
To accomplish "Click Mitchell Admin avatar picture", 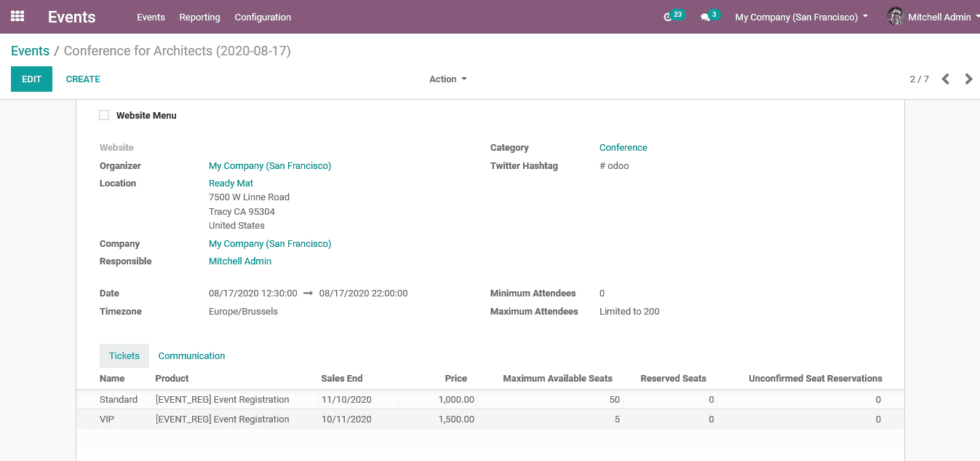I will 896,16.
